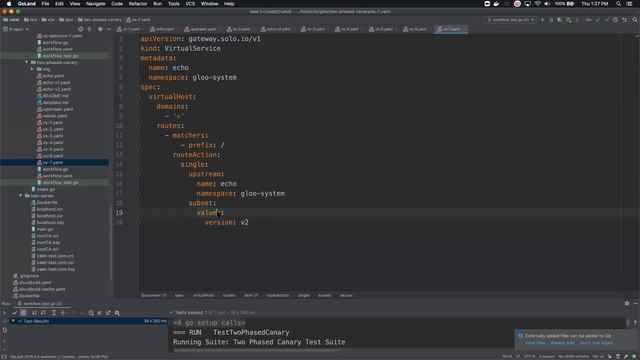Open the Project panel settings gear
This screenshot has height=360, width=640.
pyautogui.click(x=100, y=29)
